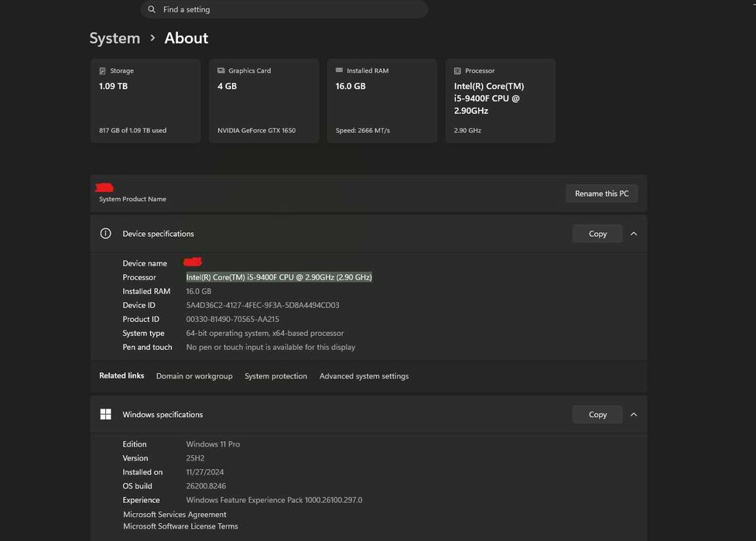
Task: Click the Processor card icon
Action: pyautogui.click(x=457, y=71)
